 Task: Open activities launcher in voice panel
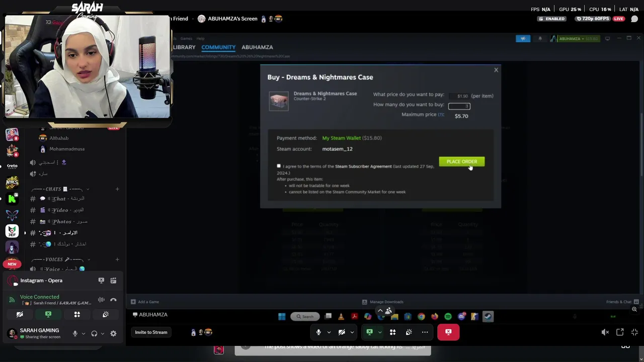(77, 314)
